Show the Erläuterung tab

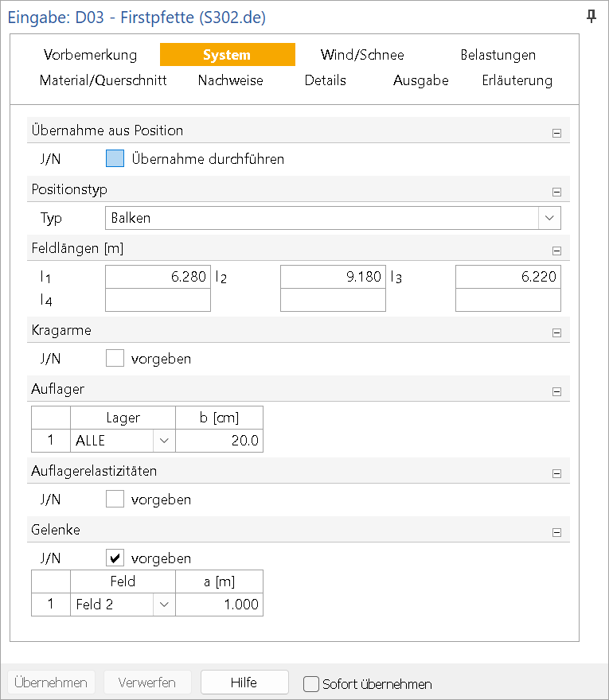[517, 80]
